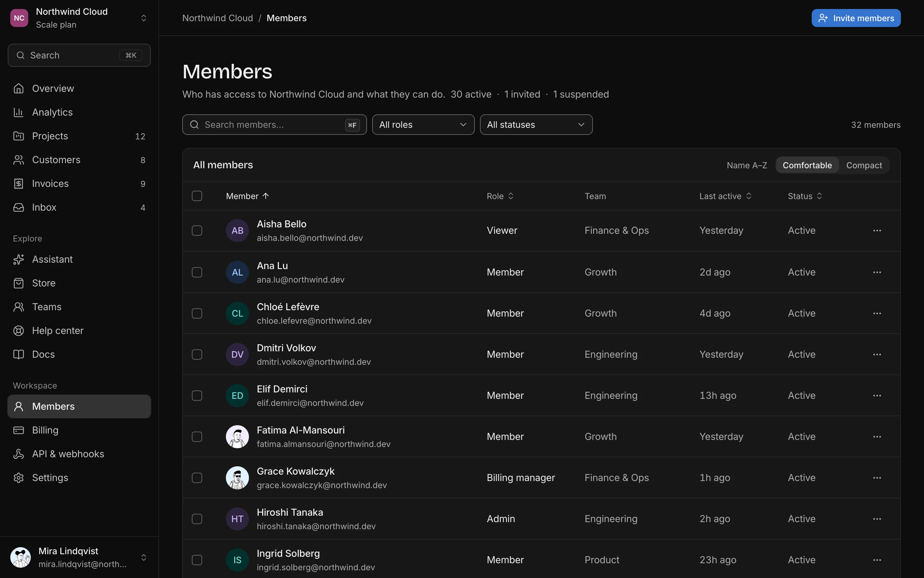The image size is (924, 578).
Task: Select Fatima Al-Mansouri's checkbox
Action: click(x=197, y=437)
